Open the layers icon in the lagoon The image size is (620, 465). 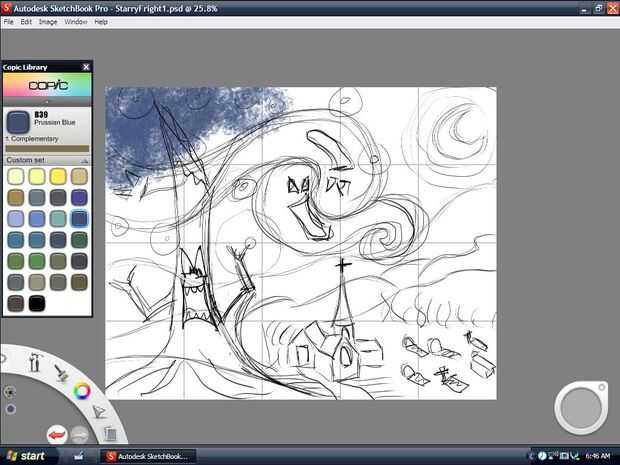[110, 433]
